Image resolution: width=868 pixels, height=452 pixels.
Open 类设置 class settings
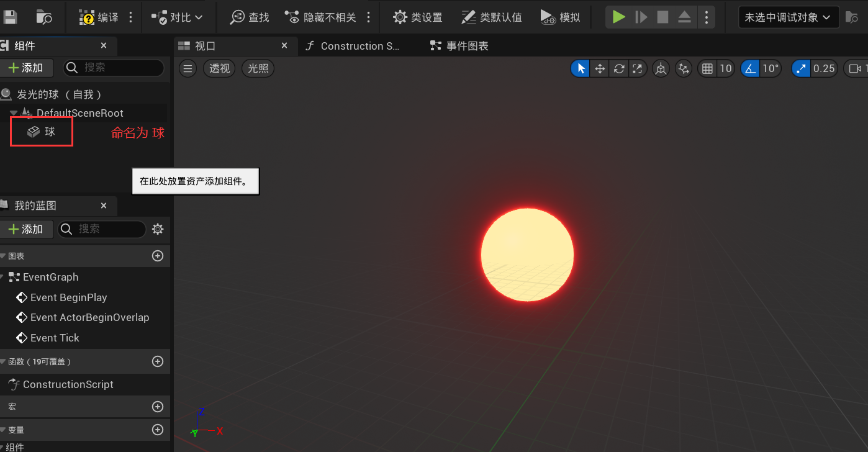418,17
